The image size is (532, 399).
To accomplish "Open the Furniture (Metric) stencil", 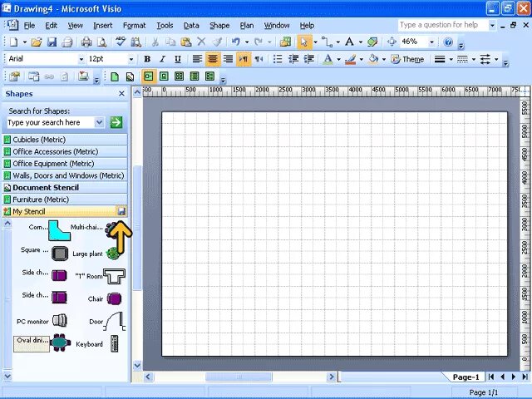I will 65,199.
